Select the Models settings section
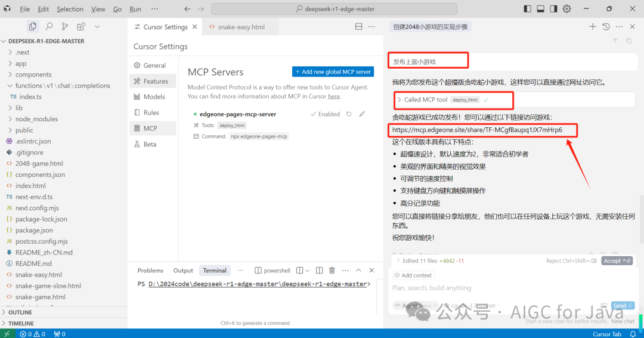Image resolution: width=644 pixels, height=338 pixels. pos(153,97)
